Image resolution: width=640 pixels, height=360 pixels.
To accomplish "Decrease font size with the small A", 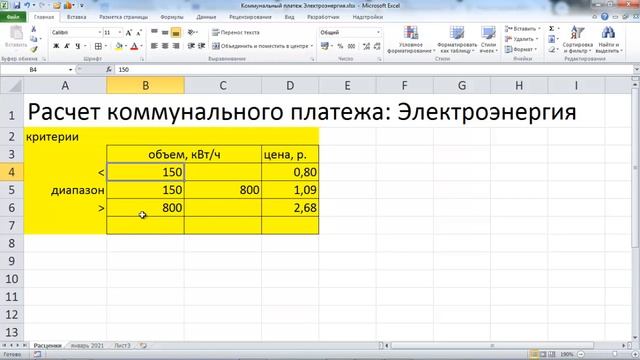I will pyautogui.click(x=139, y=33).
